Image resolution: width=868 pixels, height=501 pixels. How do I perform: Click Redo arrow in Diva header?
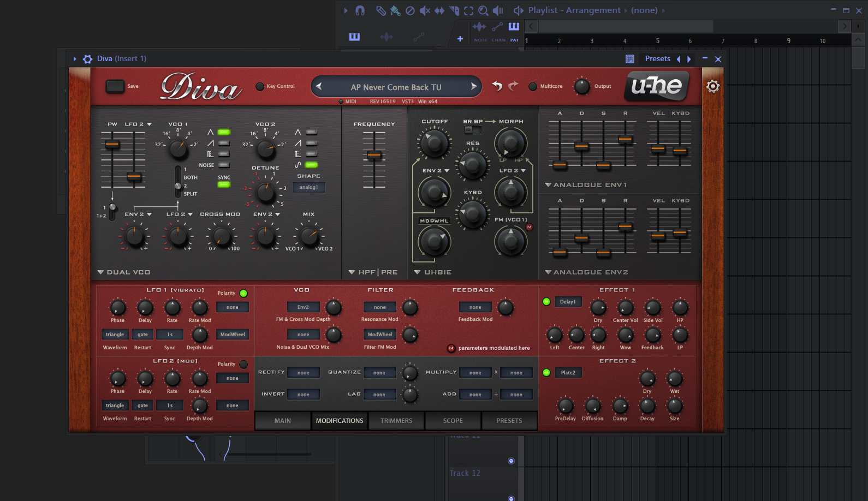[513, 86]
